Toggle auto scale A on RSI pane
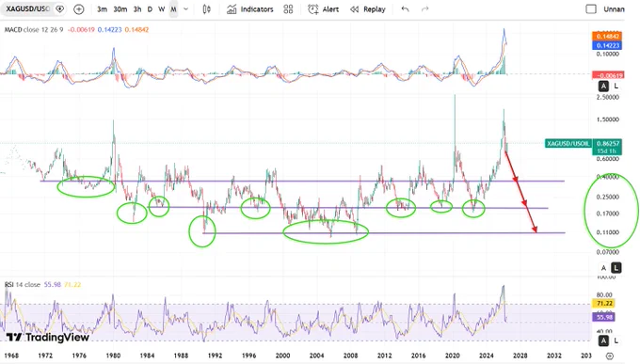The width and height of the screenshot is (640, 364). pyautogui.click(x=603, y=340)
